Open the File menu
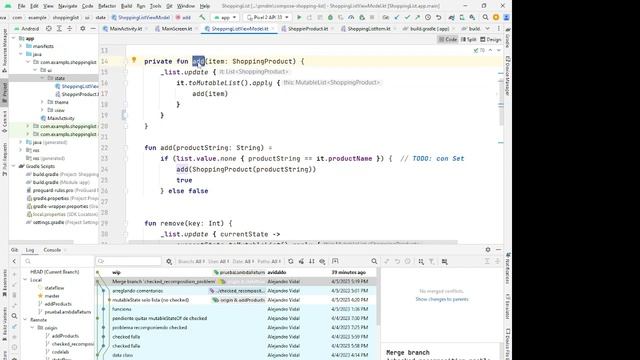This screenshot has height=360, width=640. (21, 6)
